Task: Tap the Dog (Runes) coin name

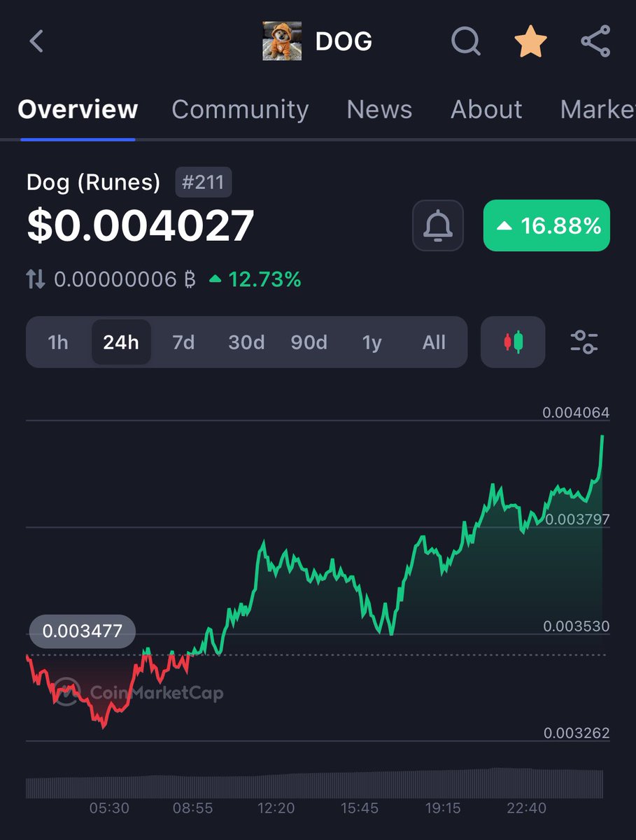Action: (x=93, y=183)
